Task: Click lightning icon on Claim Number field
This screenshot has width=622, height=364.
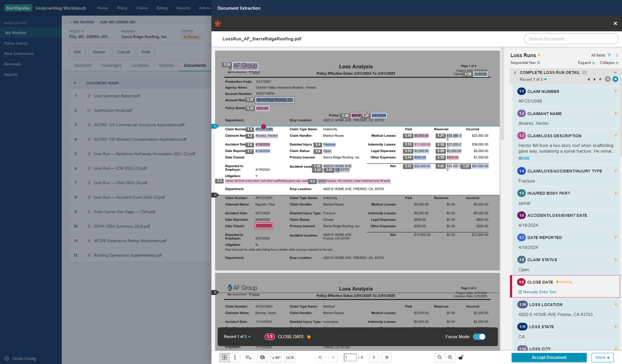Action: click(615, 91)
